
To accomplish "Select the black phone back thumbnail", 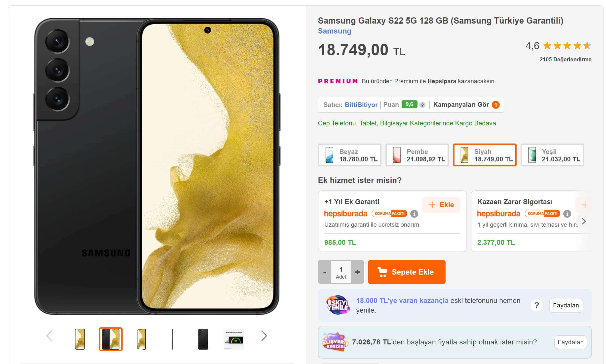I will pos(203,339).
